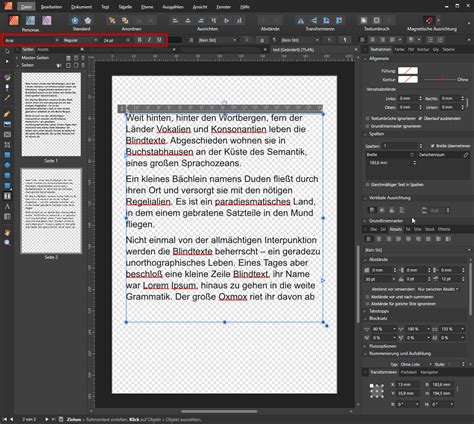The height and width of the screenshot is (424, 474).
Task: Open the Tabelle menu
Action: click(x=125, y=7)
